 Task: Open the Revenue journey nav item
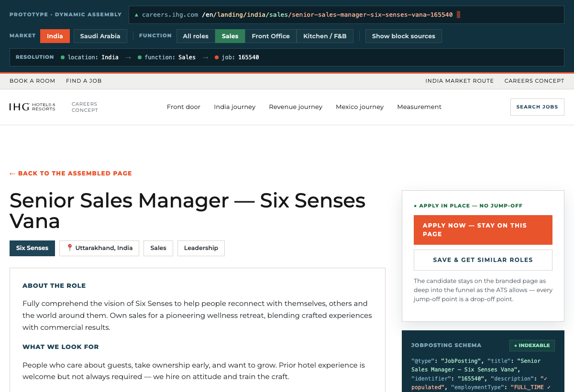(x=296, y=107)
